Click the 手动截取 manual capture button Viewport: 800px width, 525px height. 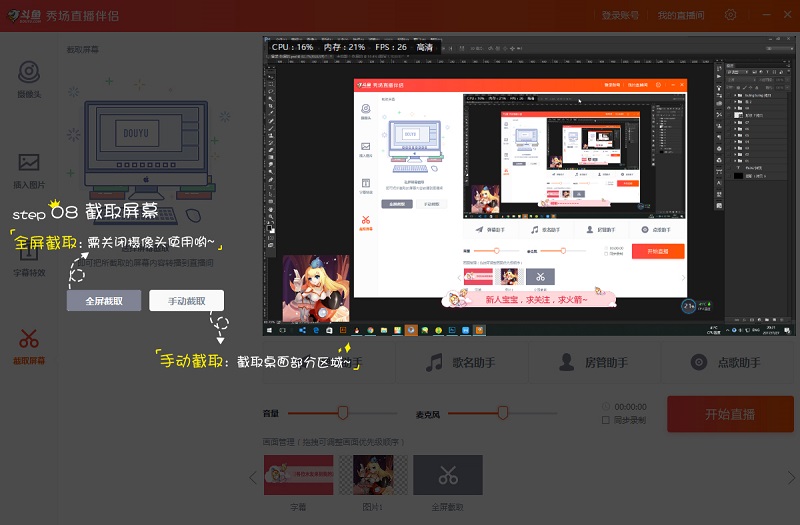[x=187, y=301]
